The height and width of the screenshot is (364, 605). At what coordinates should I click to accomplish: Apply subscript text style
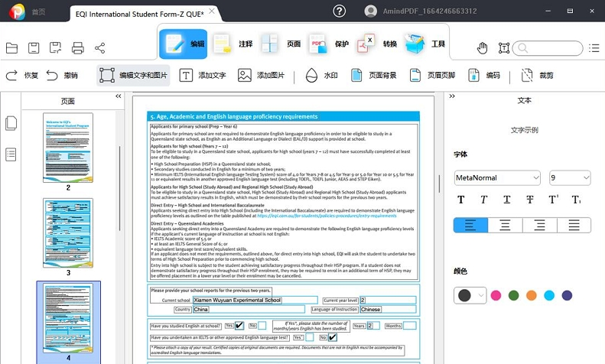[576, 200]
